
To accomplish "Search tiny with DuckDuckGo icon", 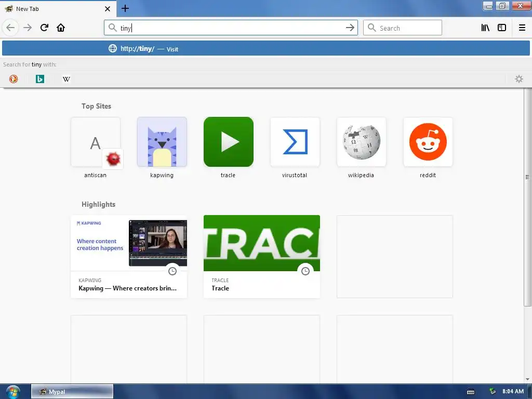I will click(13, 79).
